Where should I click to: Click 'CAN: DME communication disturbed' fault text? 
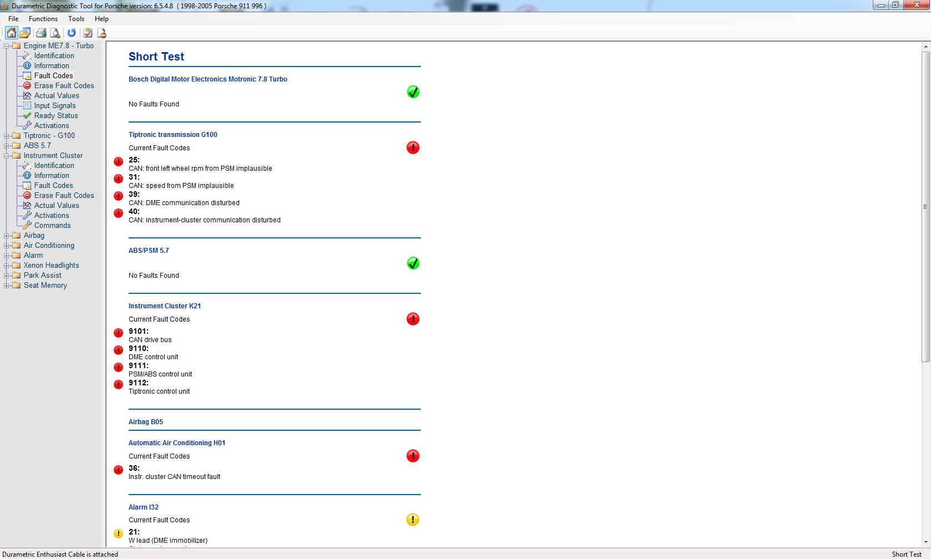(184, 203)
